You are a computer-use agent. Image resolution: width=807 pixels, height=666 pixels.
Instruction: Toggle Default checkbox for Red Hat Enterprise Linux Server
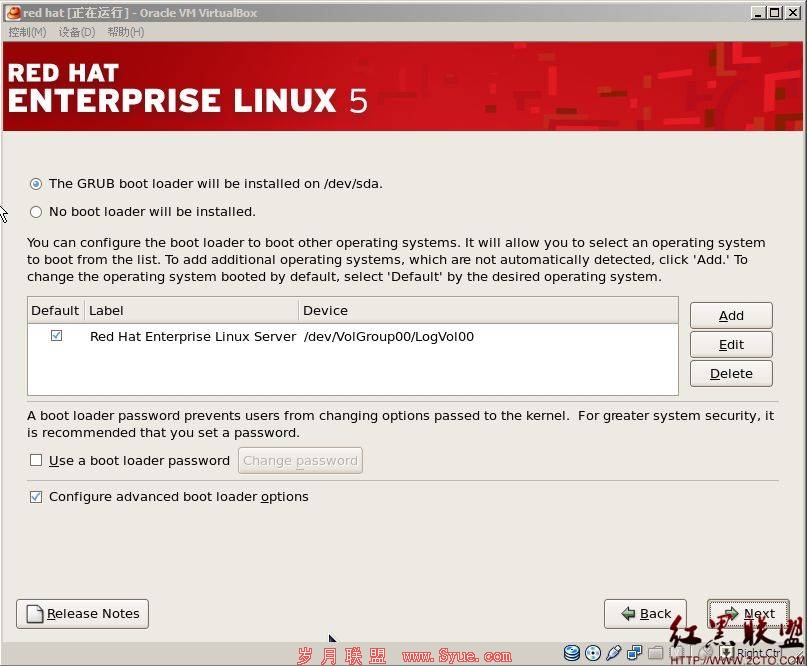pos(56,336)
